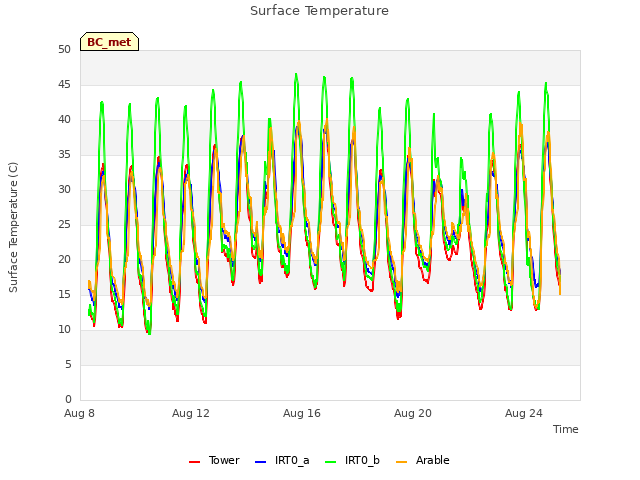Viewport: 640px width, 480px height.
Task: Click the Surface Temperature (C) y-axis title
Action: click(13, 227)
